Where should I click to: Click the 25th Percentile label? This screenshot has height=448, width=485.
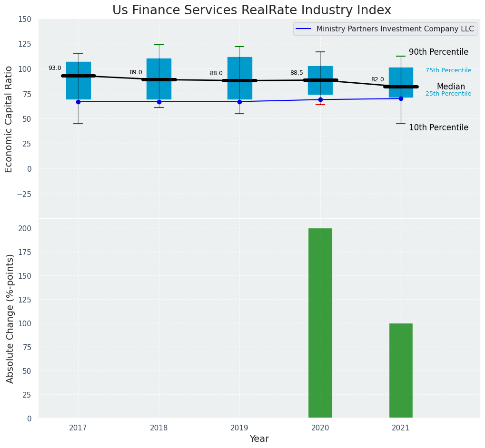tap(448, 94)
